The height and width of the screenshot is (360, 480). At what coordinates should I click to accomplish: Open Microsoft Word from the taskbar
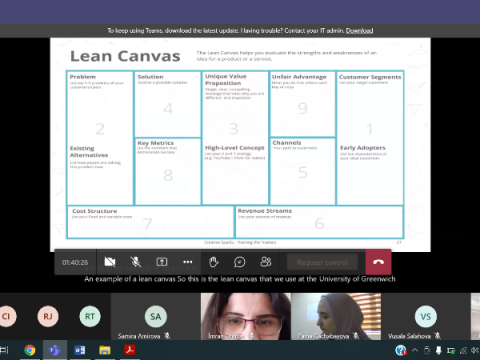80,350
